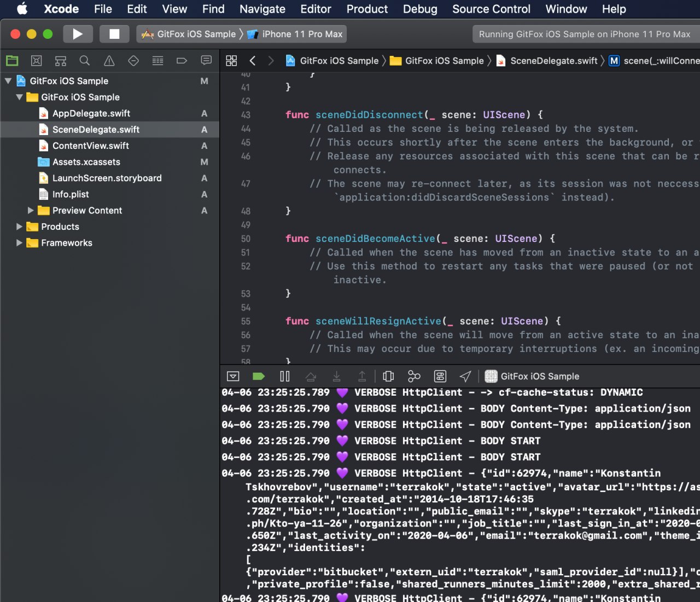Hide the debug area toggle icon

(x=233, y=377)
